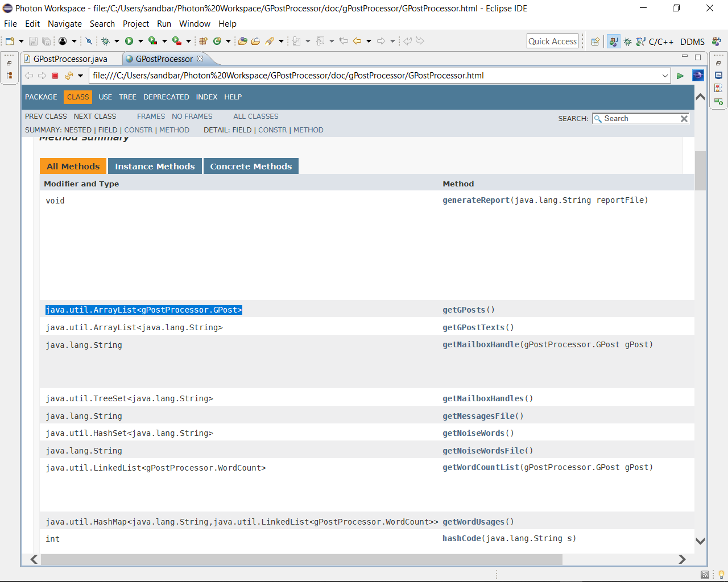
Task: Click the green Go to URL arrow
Action: pyautogui.click(x=680, y=76)
